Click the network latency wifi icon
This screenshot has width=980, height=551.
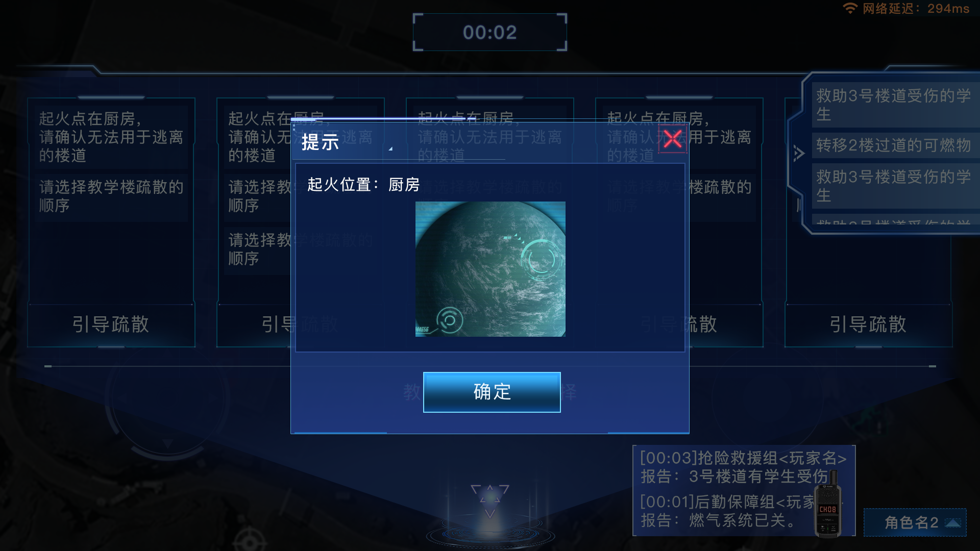click(x=850, y=8)
